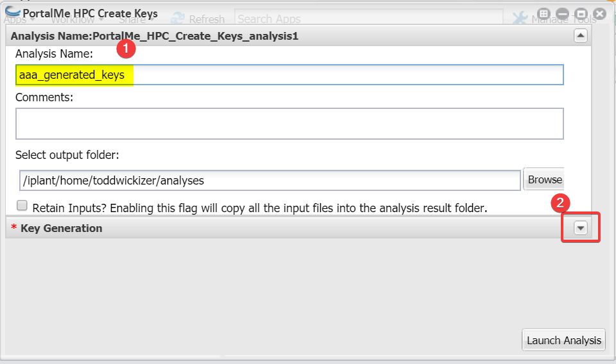This screenshot has height=364, width=616.
Task: Click the PortalMe logo icon in title bar
Action: pyautogui.click(x=13, y=12)
